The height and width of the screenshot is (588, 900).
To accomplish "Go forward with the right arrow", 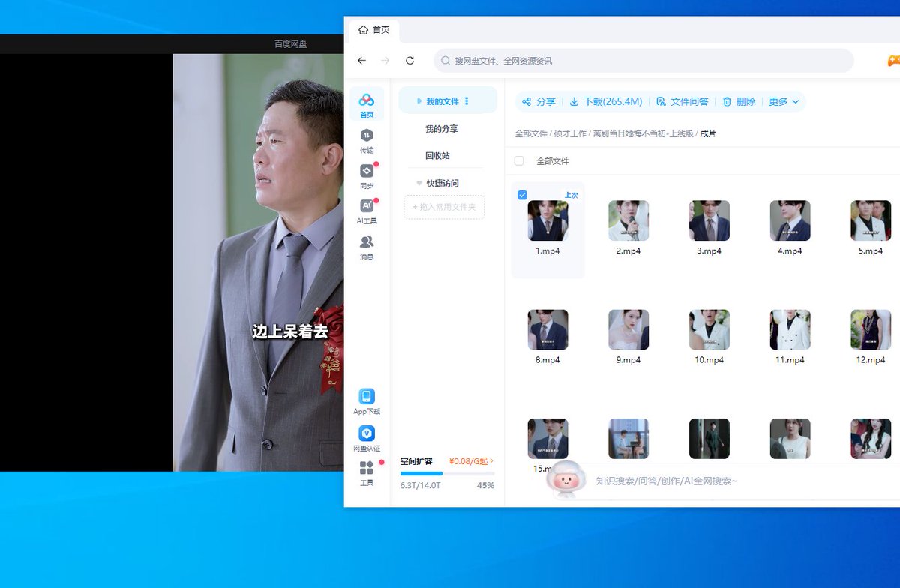I will coord(385,61).
